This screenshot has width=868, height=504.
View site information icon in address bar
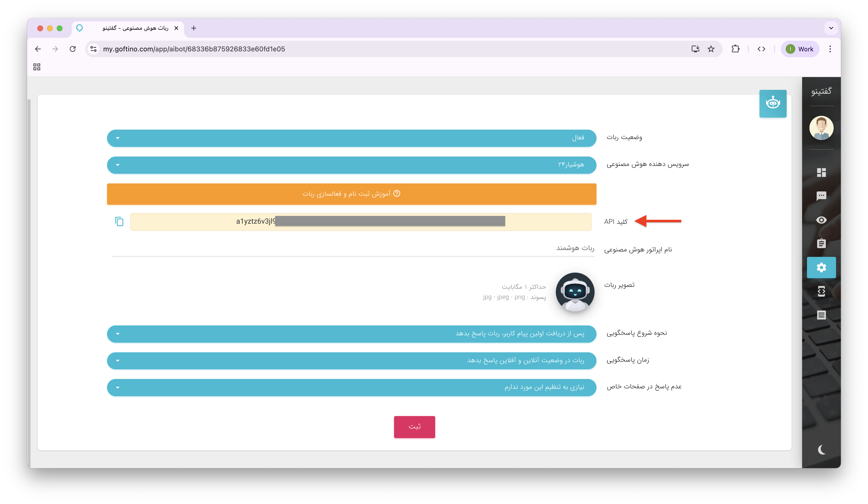(93, 49)
